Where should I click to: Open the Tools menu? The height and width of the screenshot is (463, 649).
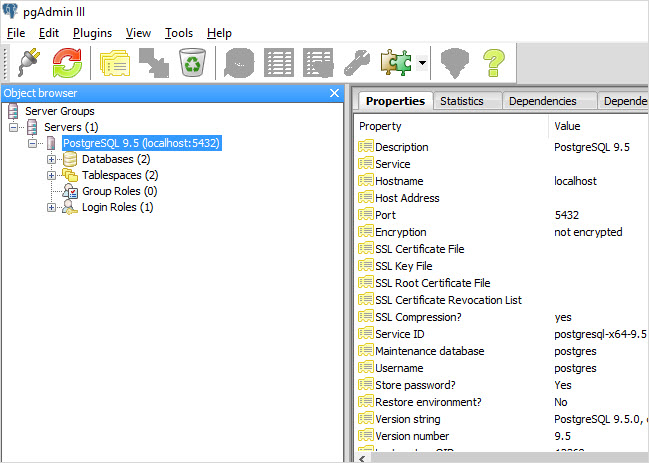[179, 33]
